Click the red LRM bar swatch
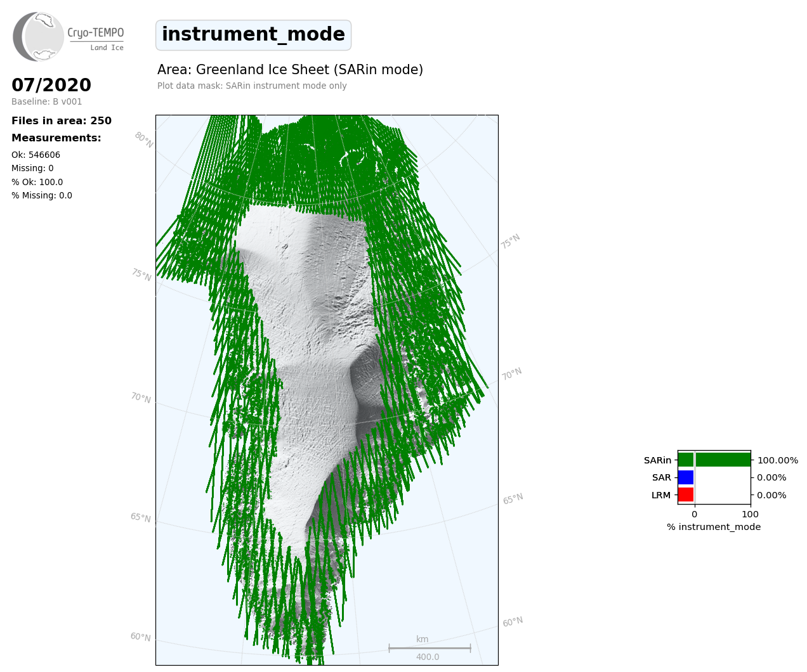807x672 pixels. pos(686,494)
